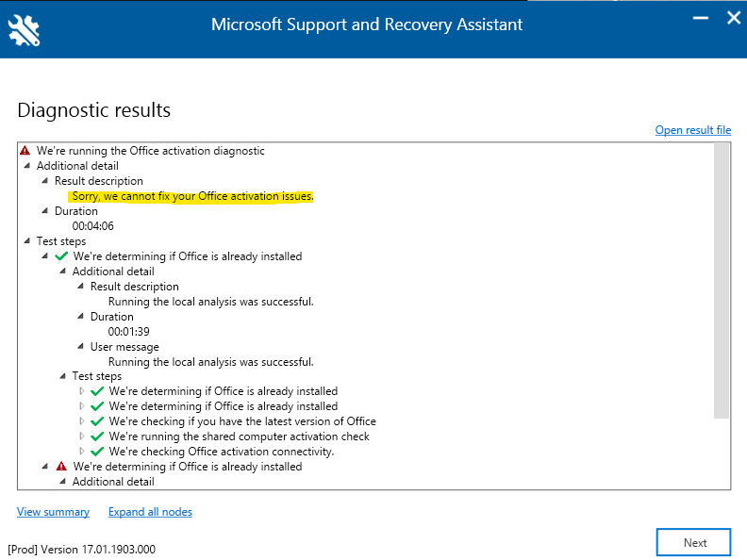Expand the shared computer activation check node
The image size is (747, 560).
point(81,436)
